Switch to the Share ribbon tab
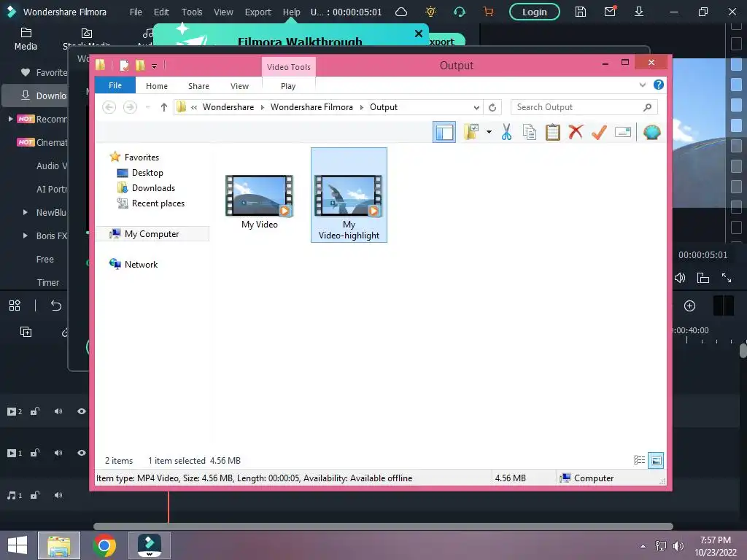Viewport: 747px width, 560px height. [x=198, y=86]
